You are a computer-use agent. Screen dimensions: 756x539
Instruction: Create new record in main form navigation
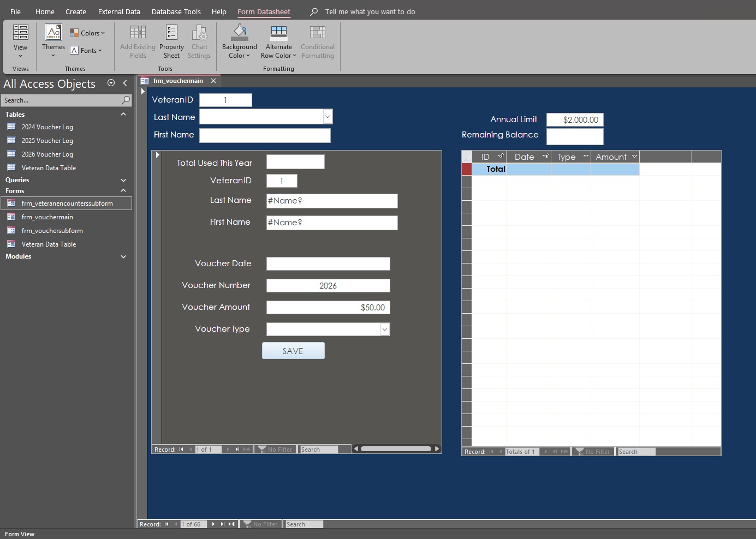[x=232, y=524]
